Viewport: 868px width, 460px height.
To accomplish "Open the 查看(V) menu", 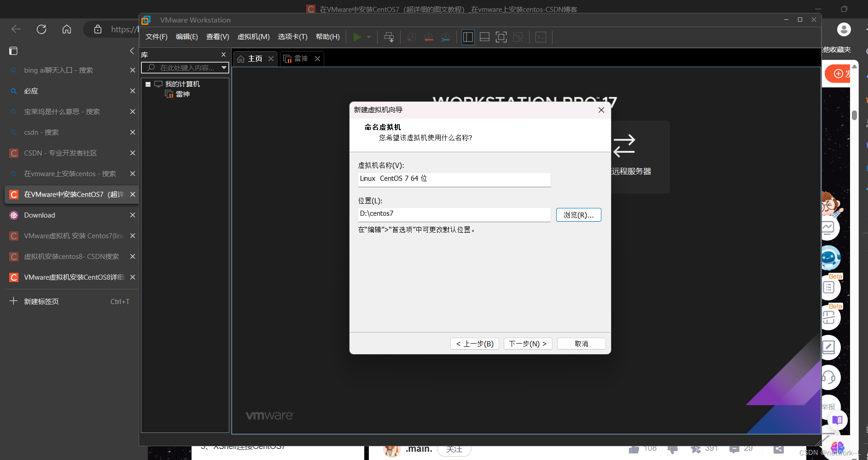I will pos(218,37).
